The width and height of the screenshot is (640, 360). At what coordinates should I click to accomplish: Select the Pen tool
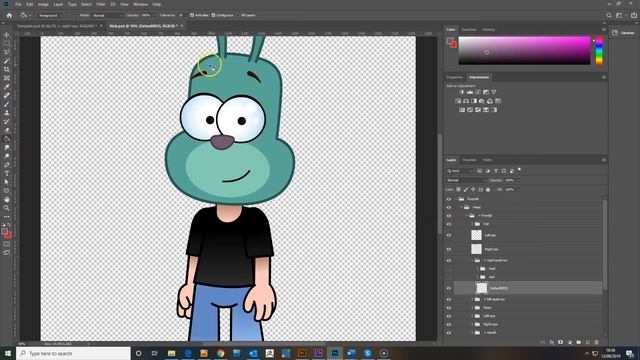click(x=7, y=165)
